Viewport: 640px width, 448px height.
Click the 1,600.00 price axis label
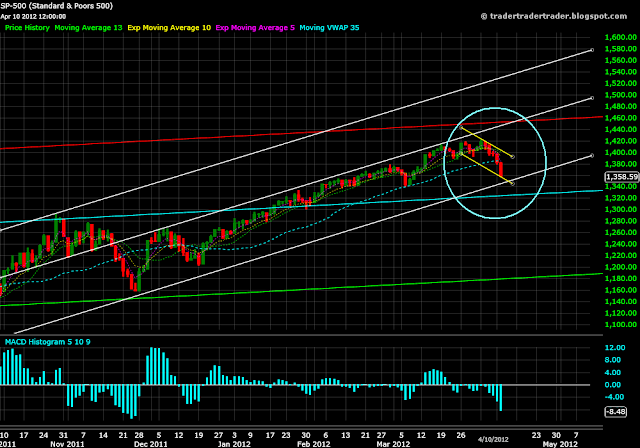(620, 37)
